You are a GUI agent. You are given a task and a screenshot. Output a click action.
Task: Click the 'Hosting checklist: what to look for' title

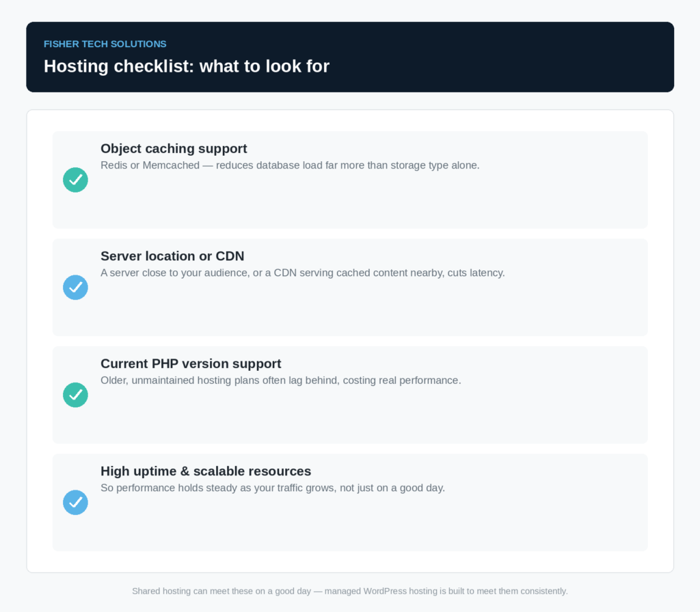click(187, 66)
